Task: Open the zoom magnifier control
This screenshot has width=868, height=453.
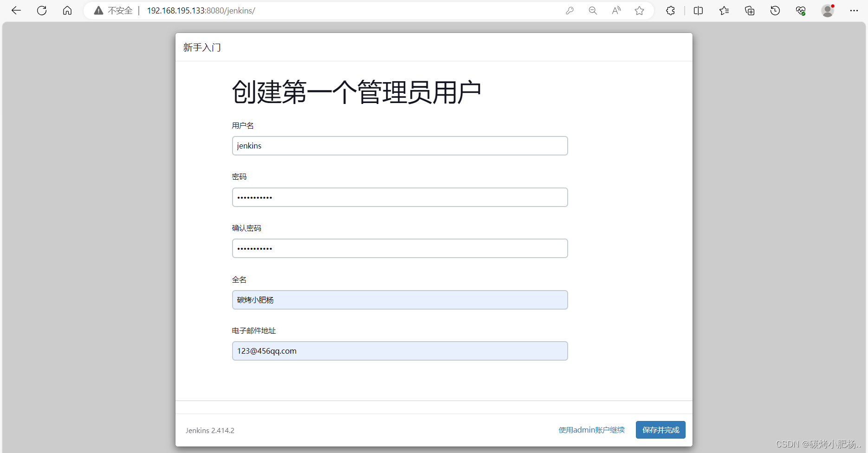Action: [x=593, y=10]
